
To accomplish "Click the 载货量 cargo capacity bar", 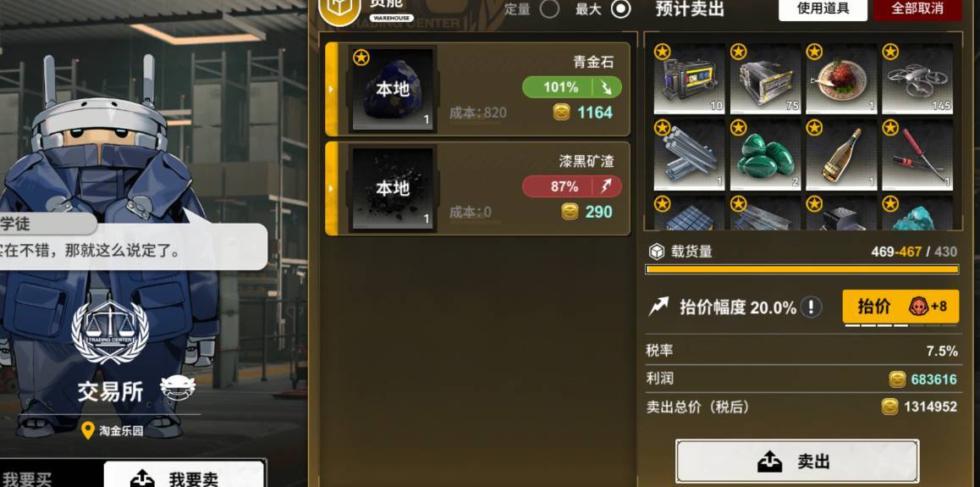I will point(802,269).
